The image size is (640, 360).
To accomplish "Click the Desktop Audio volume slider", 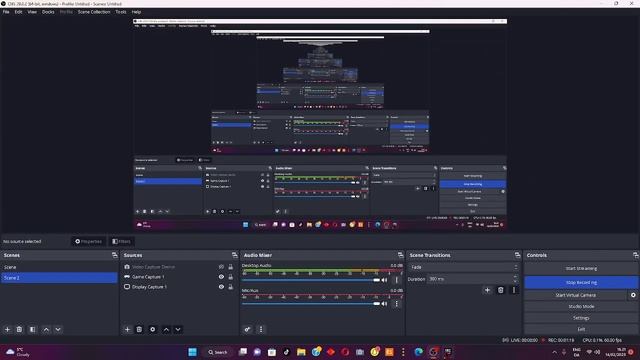I will pos(311,280).
